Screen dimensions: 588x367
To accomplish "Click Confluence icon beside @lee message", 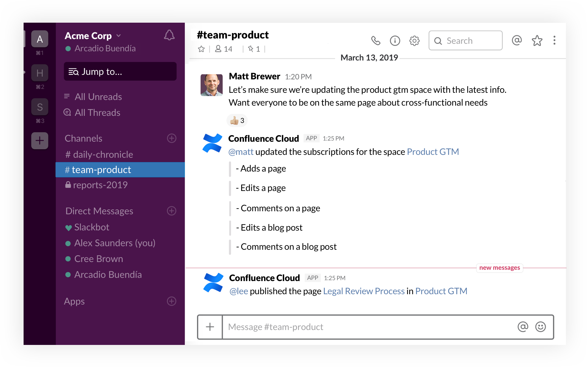I will click(x=213, y=283).
